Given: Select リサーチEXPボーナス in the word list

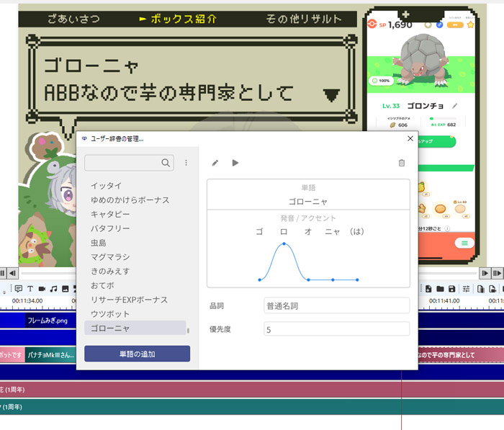Looking at the screenshot, I should pyautogui.click(x=129, y=300).
